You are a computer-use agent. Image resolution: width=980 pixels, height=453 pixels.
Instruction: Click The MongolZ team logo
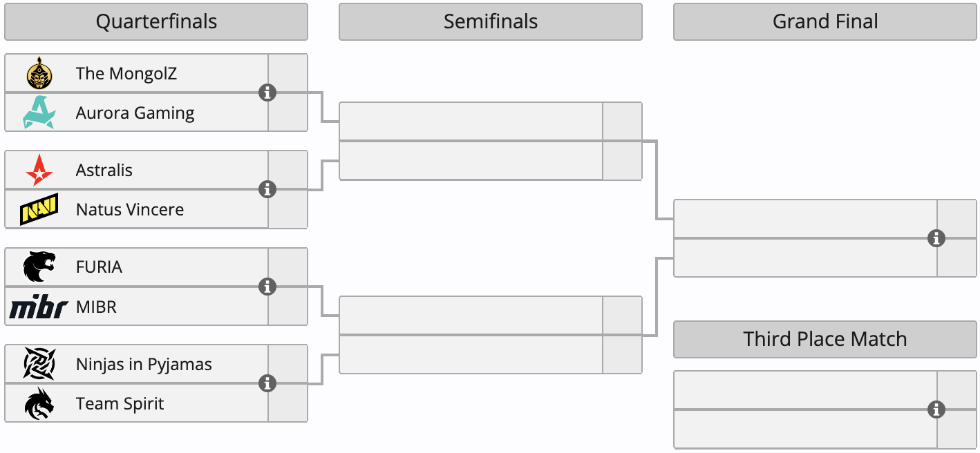pos(39,73)
